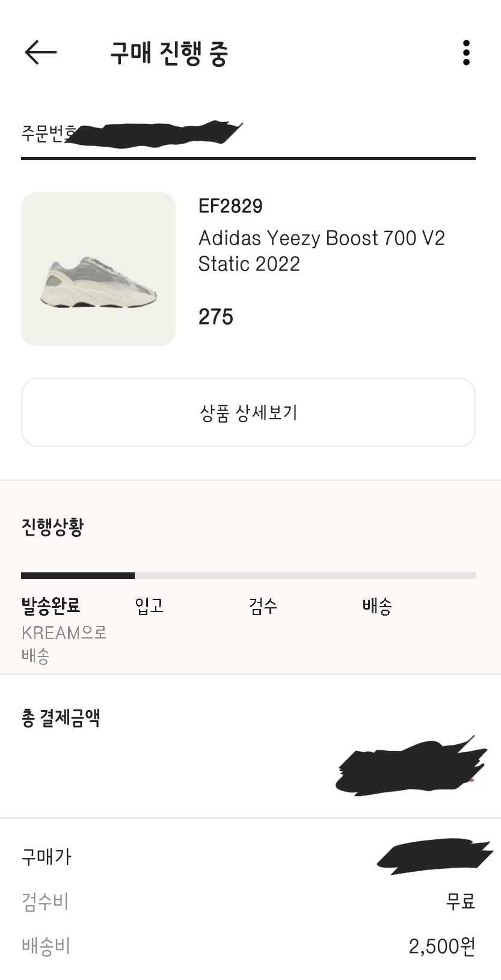
Task: Tap the Yeezy sneaker product thumbnail
Action: pyautogui.click(x=98, y=269)
